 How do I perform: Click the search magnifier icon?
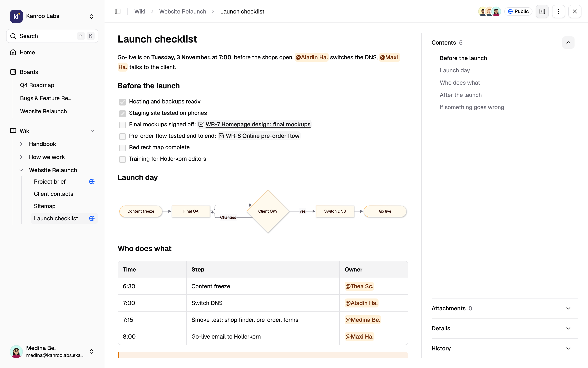tap(13, 36)
